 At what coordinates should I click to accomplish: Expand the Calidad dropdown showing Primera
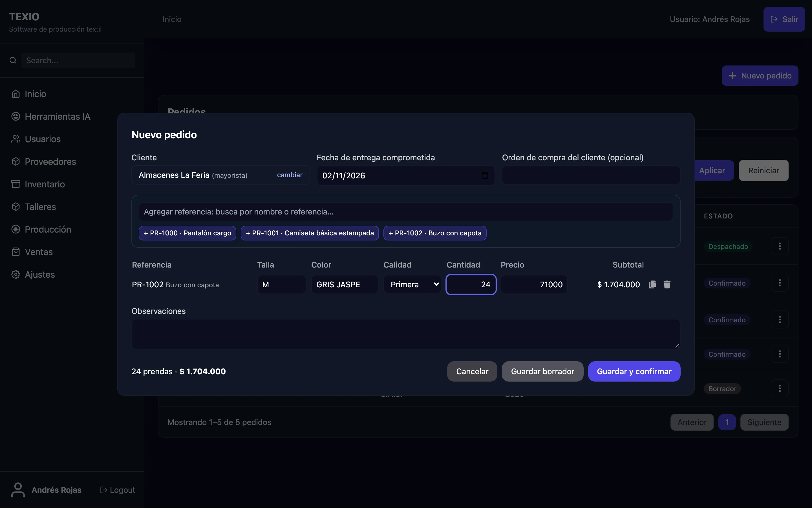(x=412, y=284)
